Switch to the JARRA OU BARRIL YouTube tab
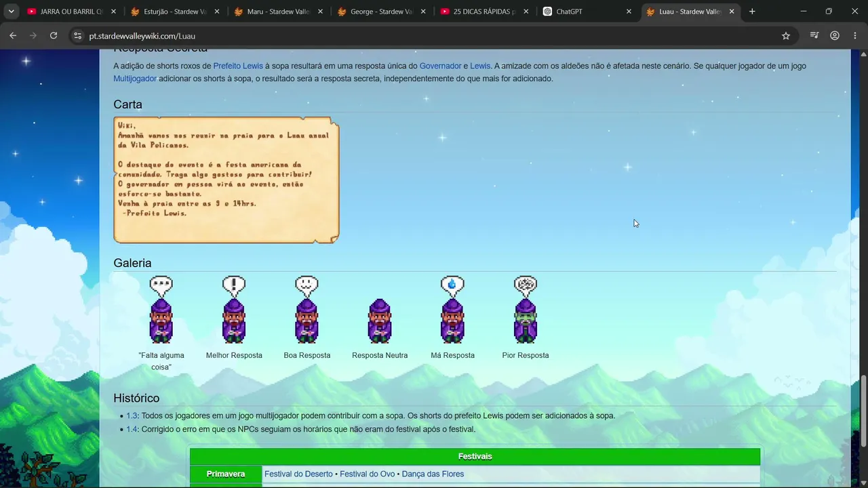 (x=73, y=12)
